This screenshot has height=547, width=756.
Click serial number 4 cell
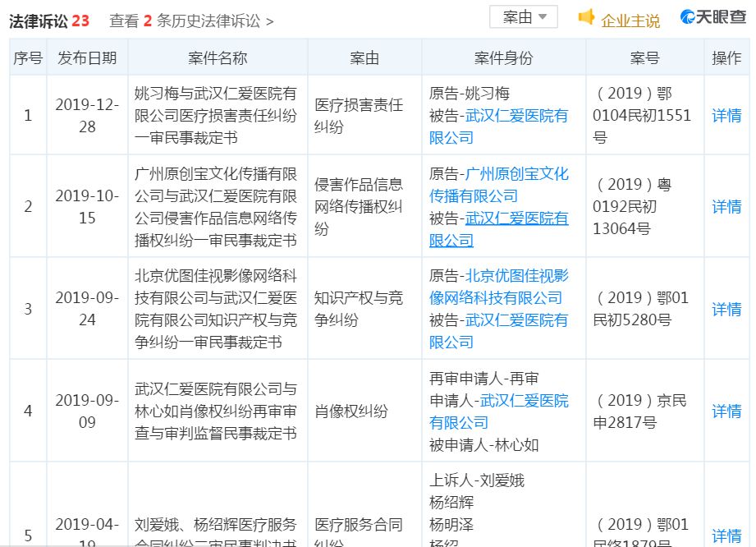(x=28, y=411)
